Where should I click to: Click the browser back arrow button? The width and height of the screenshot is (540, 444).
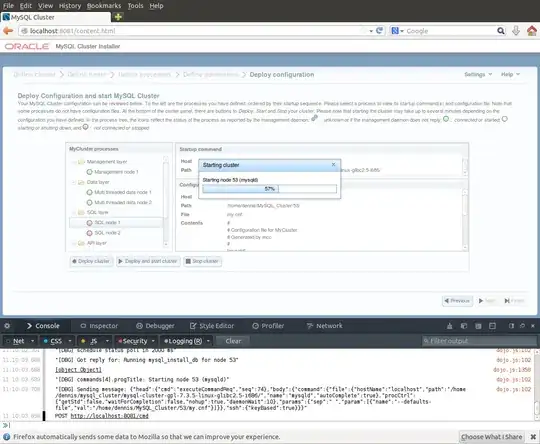click(x=8, y=31)
